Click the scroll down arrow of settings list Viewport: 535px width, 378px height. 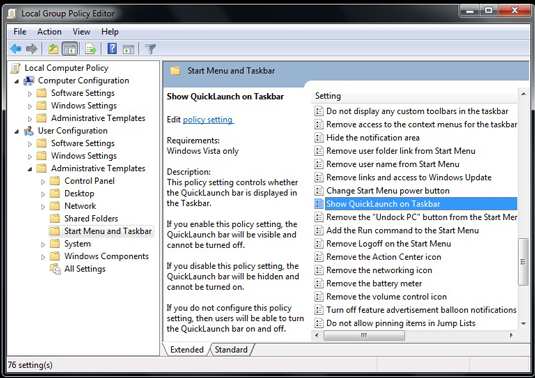click(523, 323)
